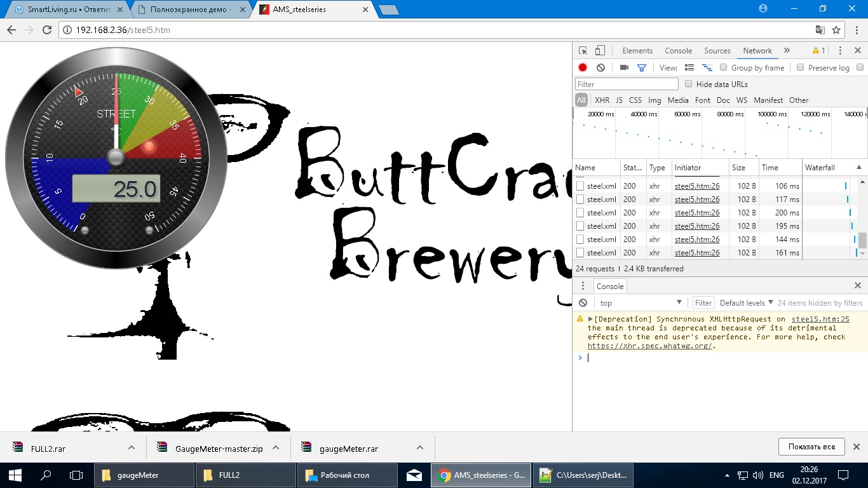Click the capture screenshots camera icon
Image resolution: width=868 pixels, height=488 pixels.
coord(624,67)
